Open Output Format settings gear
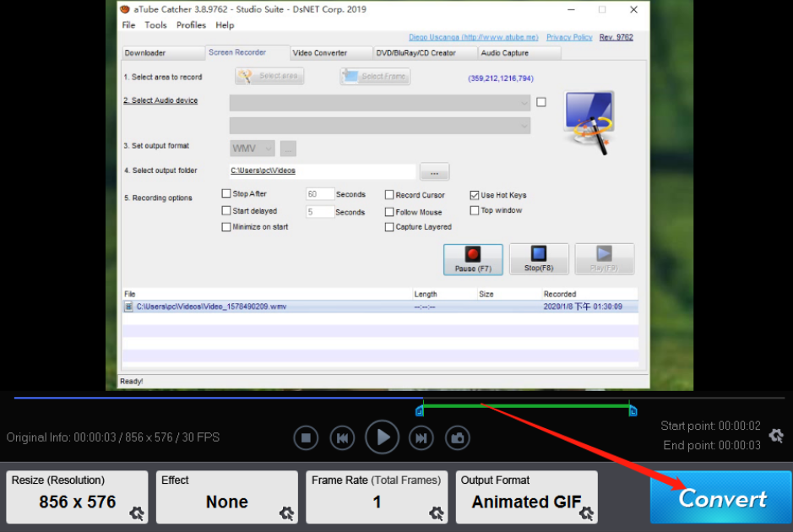The width and height of the screenshot is (793, 532). [587, 513]
